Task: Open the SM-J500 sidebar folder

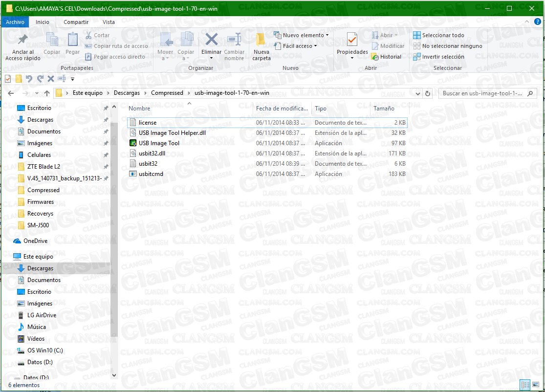Action: point(38,225)
